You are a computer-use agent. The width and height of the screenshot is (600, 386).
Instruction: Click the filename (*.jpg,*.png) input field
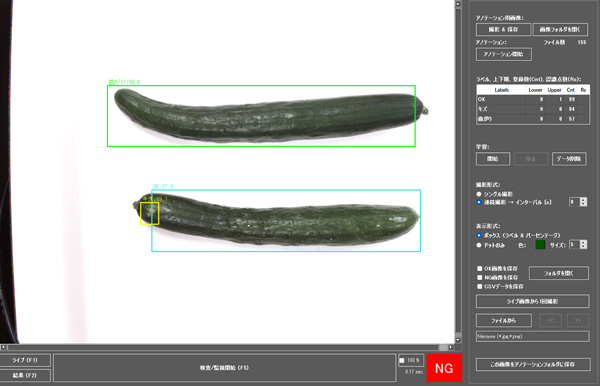(x=532, y=337)
